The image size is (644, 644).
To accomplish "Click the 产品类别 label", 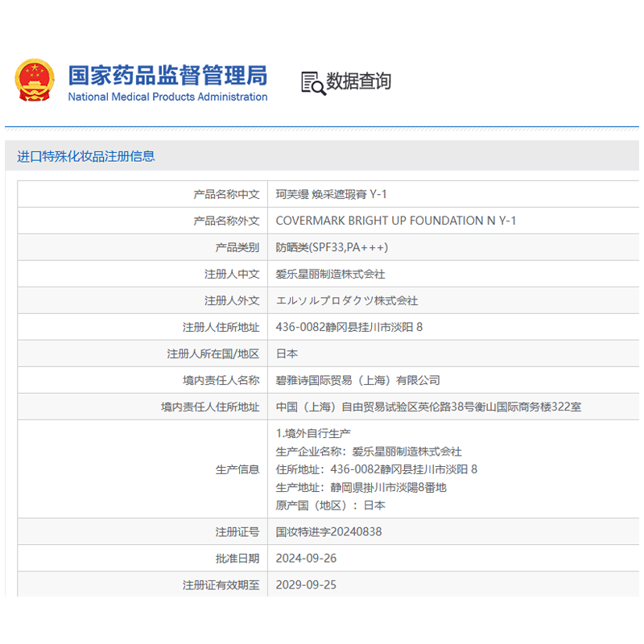I will coord(237,247).
